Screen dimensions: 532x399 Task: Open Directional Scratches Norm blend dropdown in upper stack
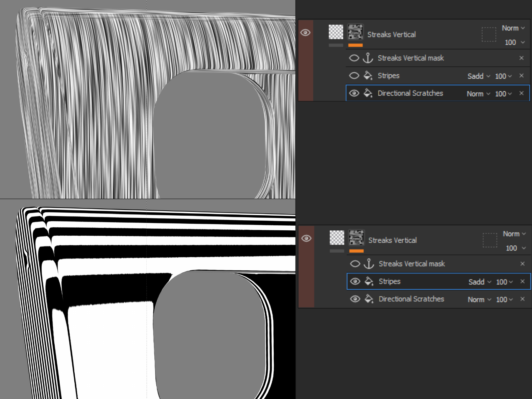coord(478,94)
